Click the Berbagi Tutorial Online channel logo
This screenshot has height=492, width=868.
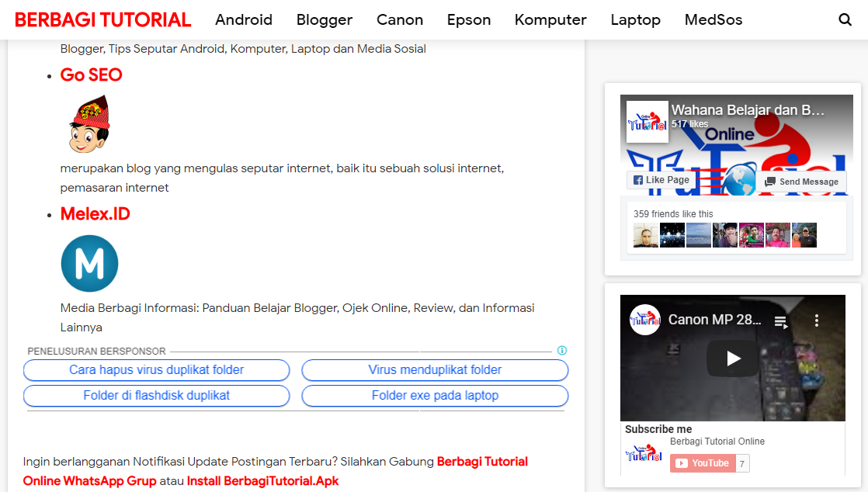[644, 453]
